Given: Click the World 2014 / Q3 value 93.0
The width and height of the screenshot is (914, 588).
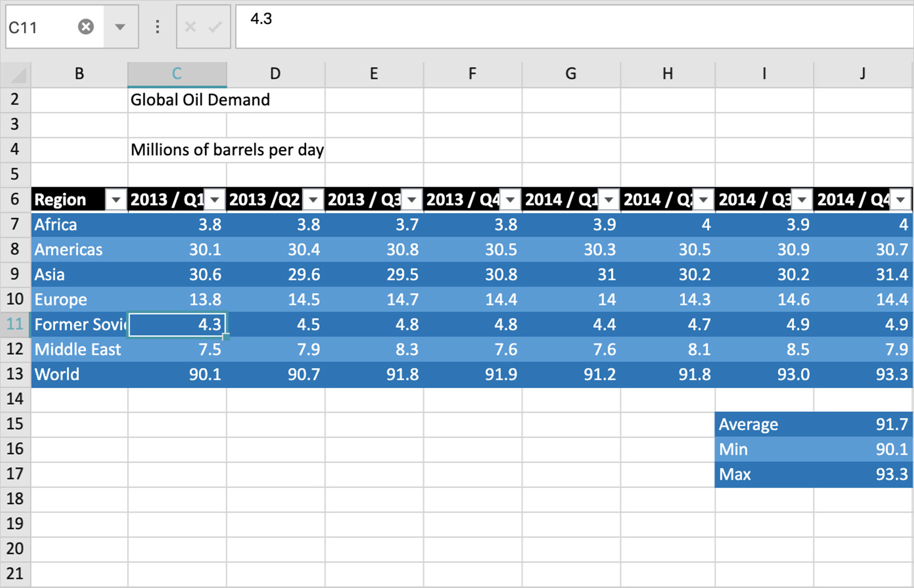Looking at the screenshot, I should point(764,374).
